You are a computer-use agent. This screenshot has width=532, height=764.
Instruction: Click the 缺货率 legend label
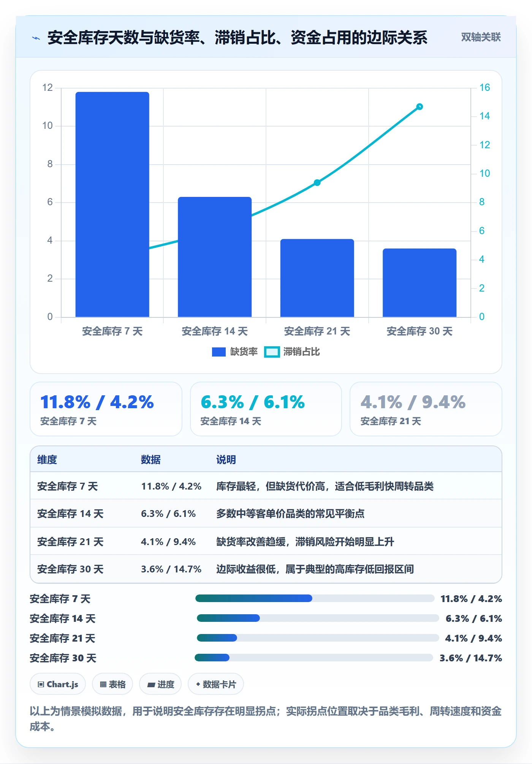244,352
